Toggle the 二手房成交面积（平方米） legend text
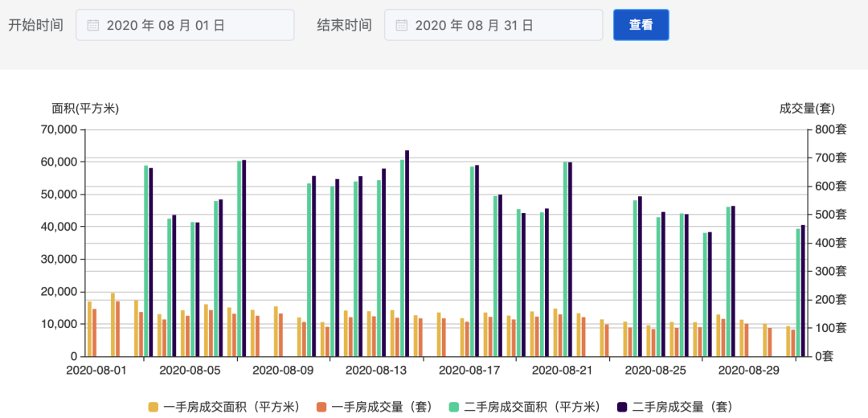 click(x=532, y=407)
